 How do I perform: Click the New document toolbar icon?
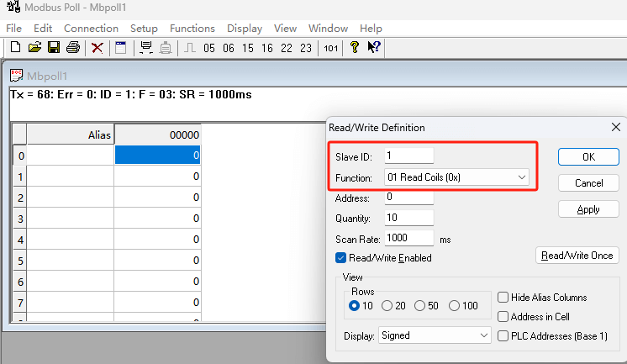pyautogui.click(x=15, y=48)
